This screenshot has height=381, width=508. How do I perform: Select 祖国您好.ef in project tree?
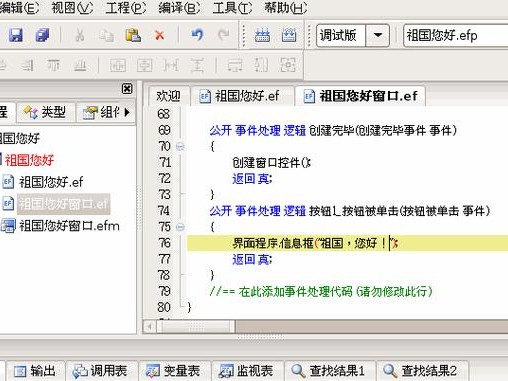[51, 182]
